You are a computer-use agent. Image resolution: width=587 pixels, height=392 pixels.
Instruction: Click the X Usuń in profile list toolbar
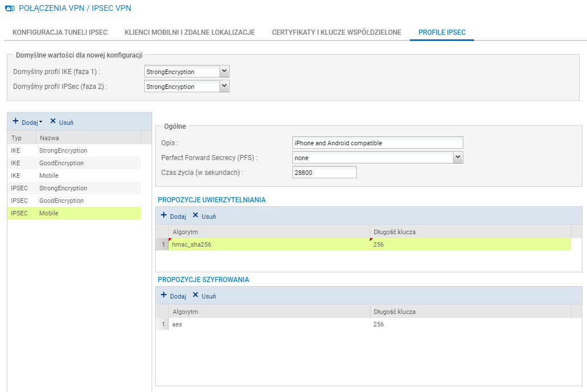pos(62,122)
